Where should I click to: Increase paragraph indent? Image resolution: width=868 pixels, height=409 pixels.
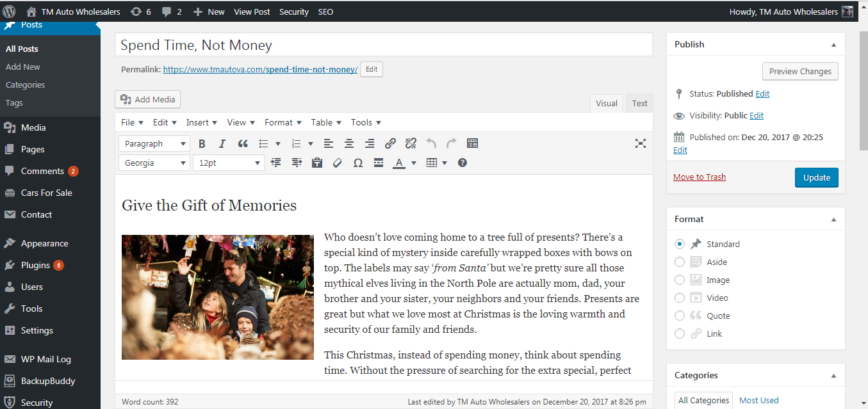(297, 163)
